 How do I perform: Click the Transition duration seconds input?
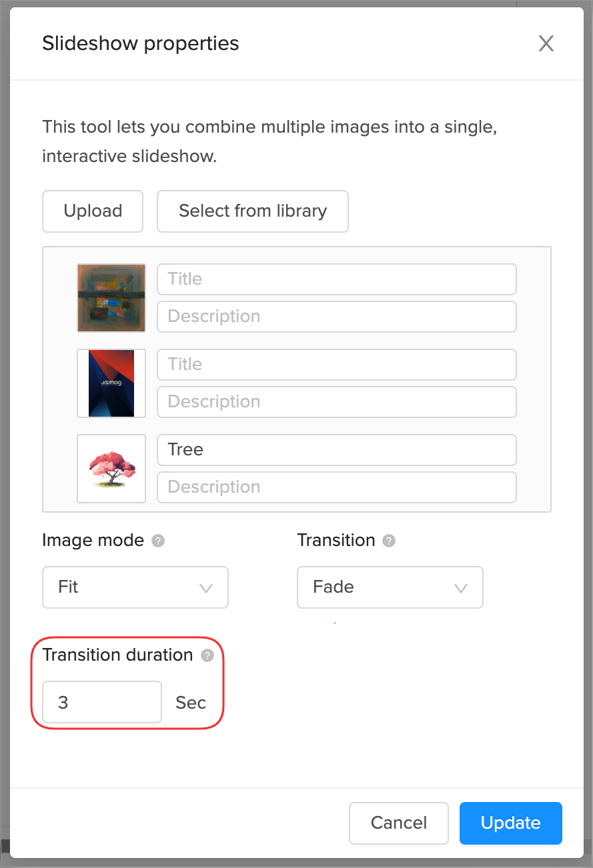[102, 702]
